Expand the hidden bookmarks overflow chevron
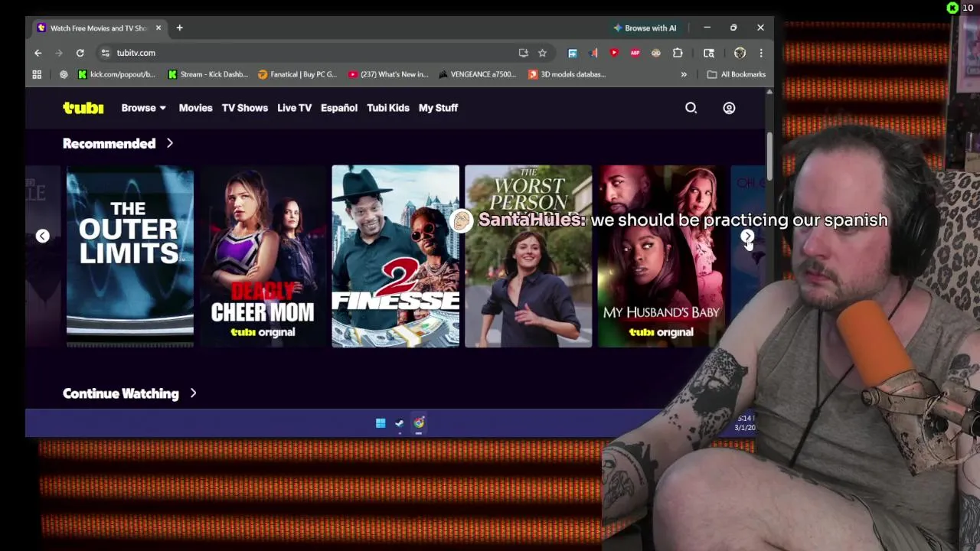 pyautogui.click(x=684, y=74)
